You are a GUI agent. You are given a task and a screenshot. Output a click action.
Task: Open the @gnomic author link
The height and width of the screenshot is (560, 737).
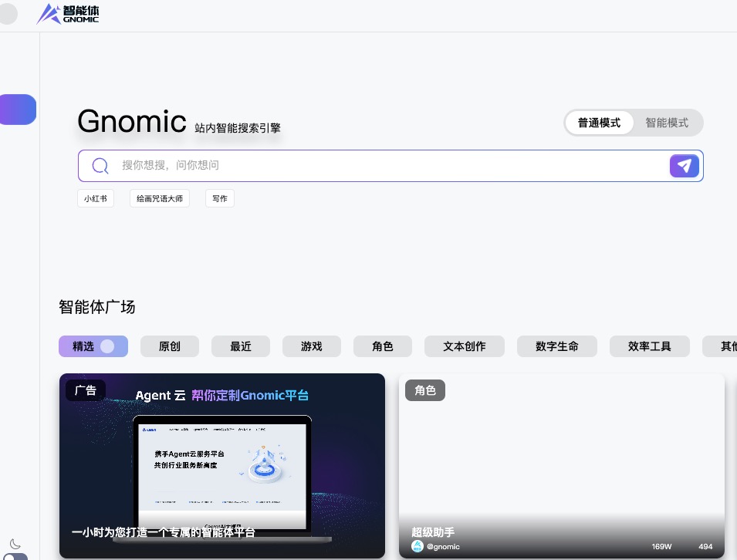tap(443, 546)
